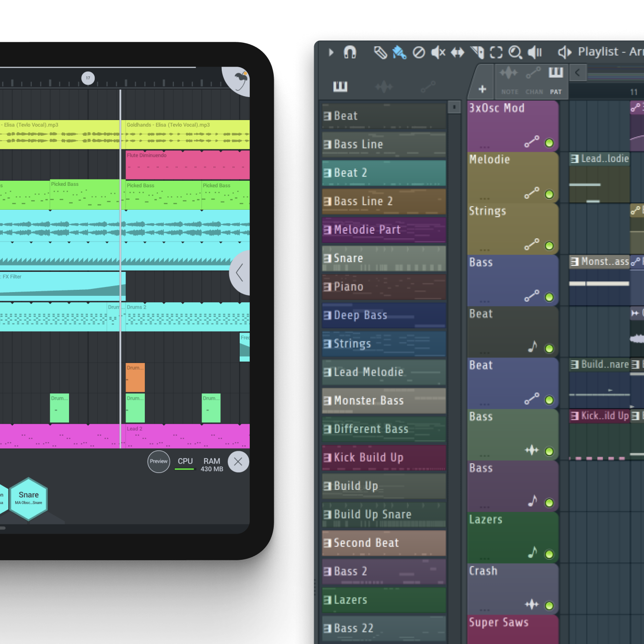This screenshot has height=644, width=644.
Task: Click the orange Drum clip on tablet
Action: [135, 377]
